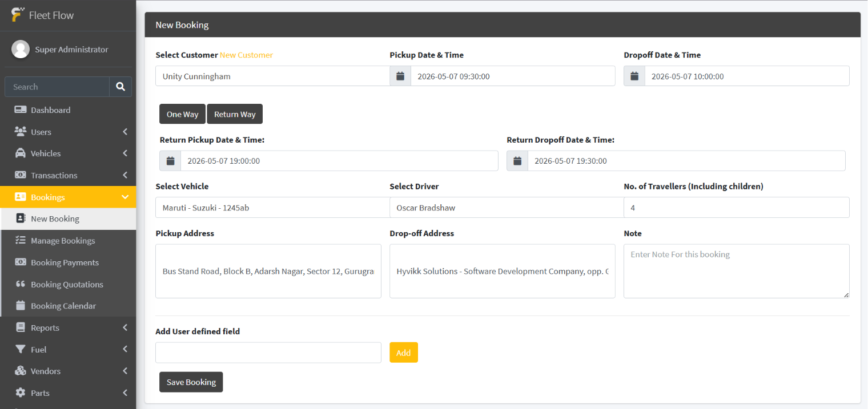Click the Drop-off Address text box
Image resolution: width=868 pixels, height=409 pixels.
pos(503,271)
